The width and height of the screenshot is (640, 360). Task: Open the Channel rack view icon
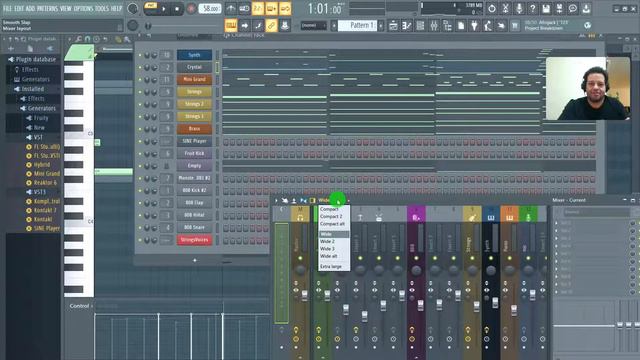pyautogui.click(x=420, y=25)
